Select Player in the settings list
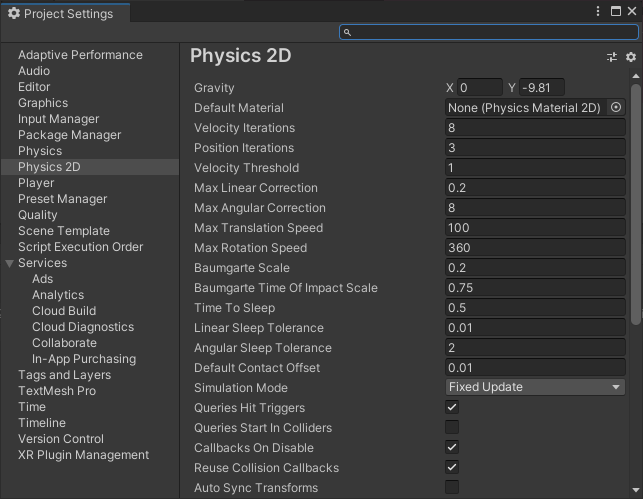The image size is (643, 499). point(36,183)
